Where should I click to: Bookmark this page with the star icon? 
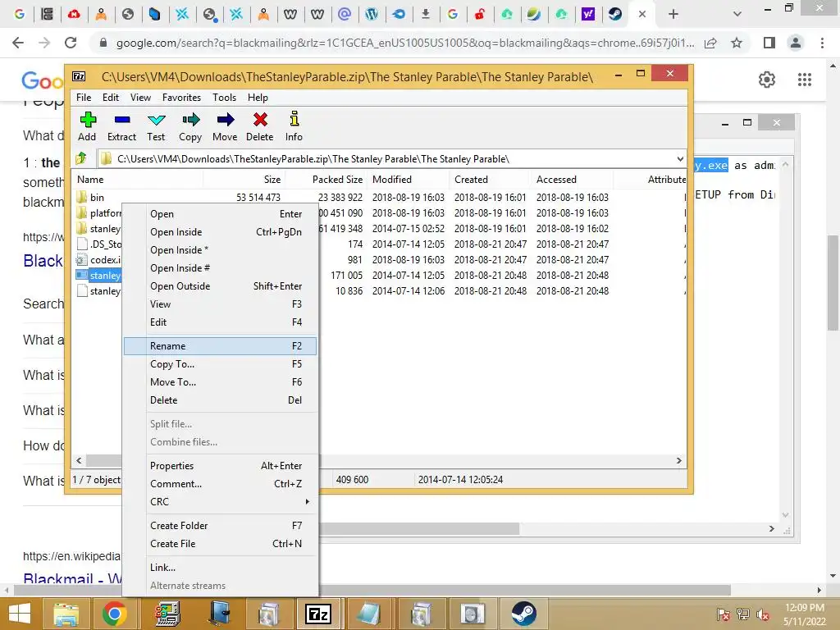[737, 43]
